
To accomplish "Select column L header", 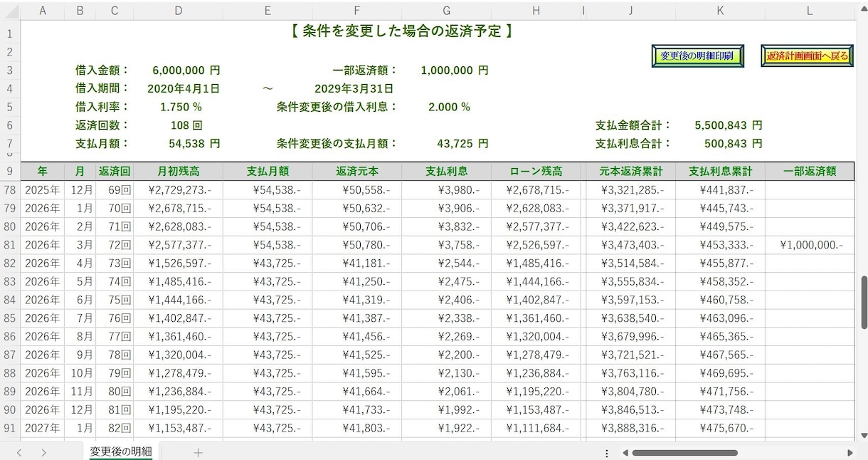I will click(x=810, y=10).
